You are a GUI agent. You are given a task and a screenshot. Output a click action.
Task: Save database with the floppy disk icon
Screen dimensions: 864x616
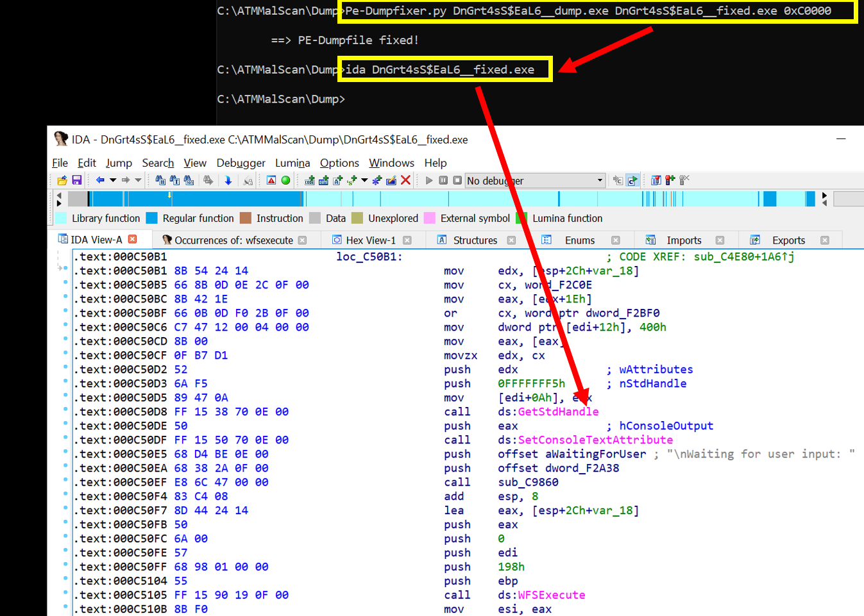[77, 181]
